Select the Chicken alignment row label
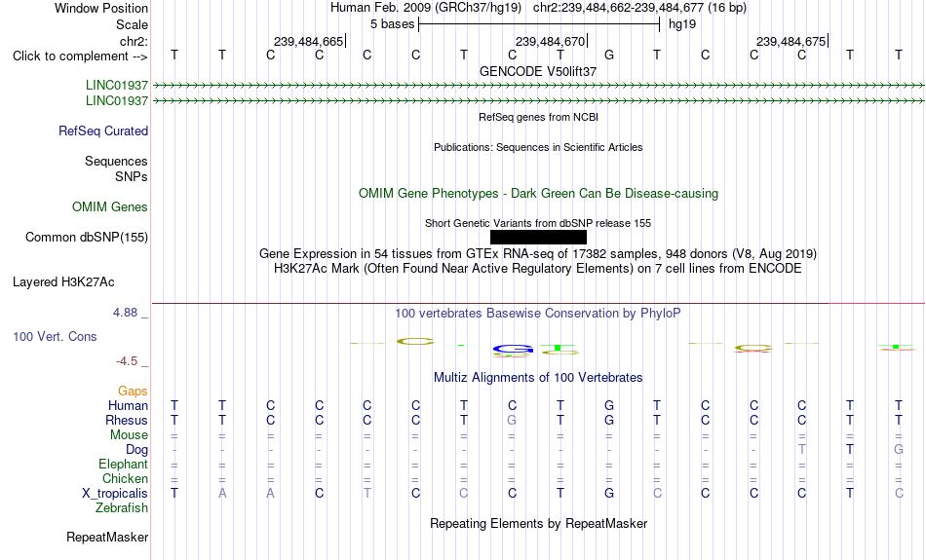Viewport: 926px width, 560px height. [x=125, y=478]
